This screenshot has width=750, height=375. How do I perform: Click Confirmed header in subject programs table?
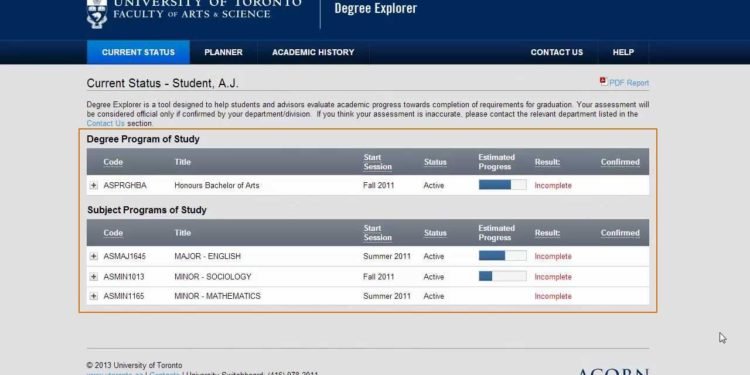(620, 233)
